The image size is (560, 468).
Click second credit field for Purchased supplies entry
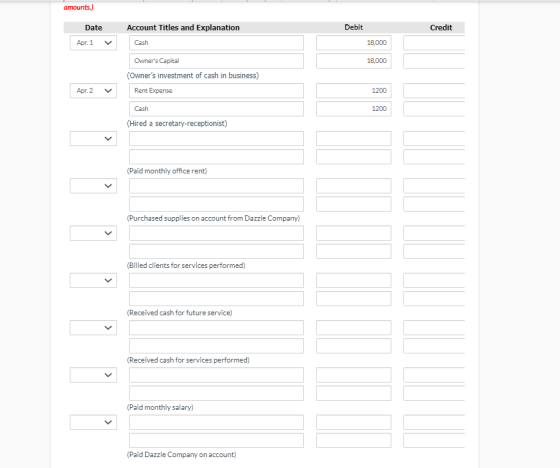434,204
